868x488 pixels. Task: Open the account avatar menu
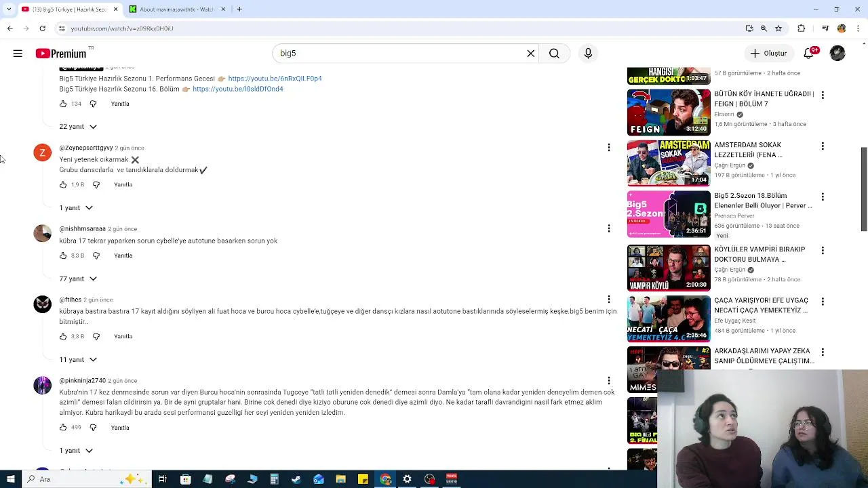click(837, 54)
